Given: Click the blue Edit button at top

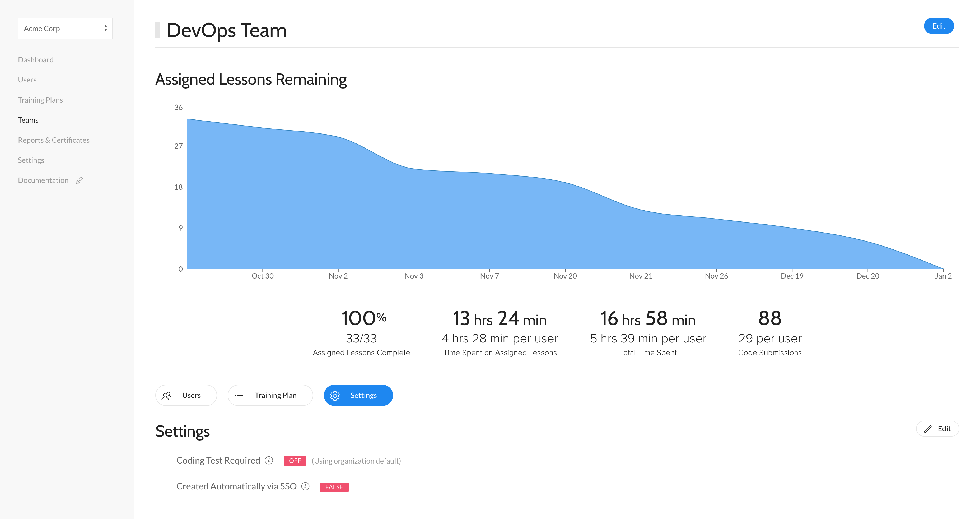Looking at the screenshot, I should [939, 26].
